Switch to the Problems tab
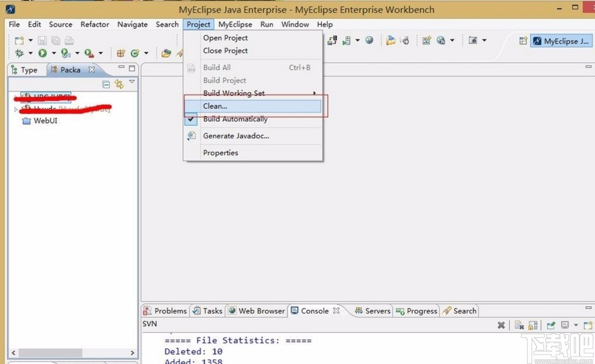 click(x=165, y=311)
